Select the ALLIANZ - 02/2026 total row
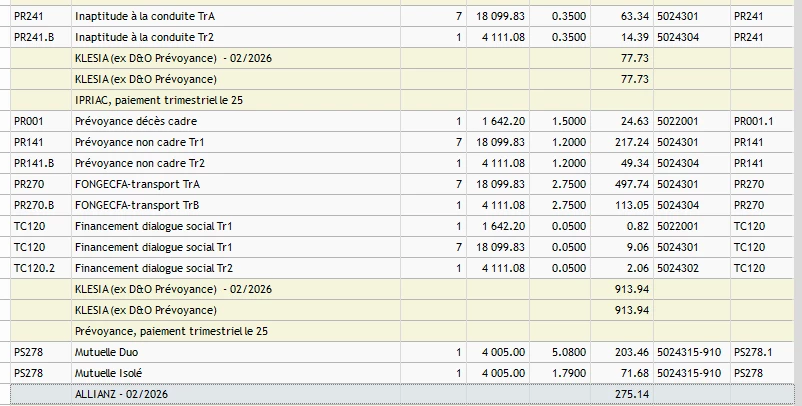This screenshot has height=406, width=802. tap(402, 394)
